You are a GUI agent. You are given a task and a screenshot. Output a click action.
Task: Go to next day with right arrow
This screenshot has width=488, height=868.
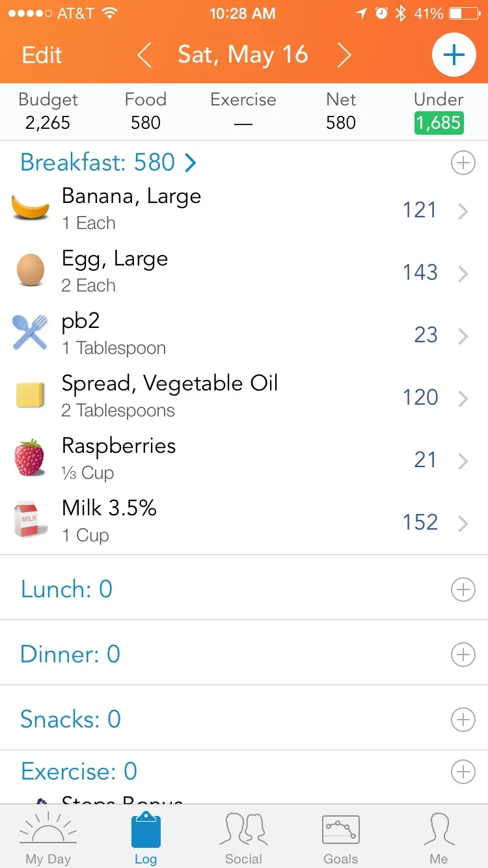click(344, 55)
